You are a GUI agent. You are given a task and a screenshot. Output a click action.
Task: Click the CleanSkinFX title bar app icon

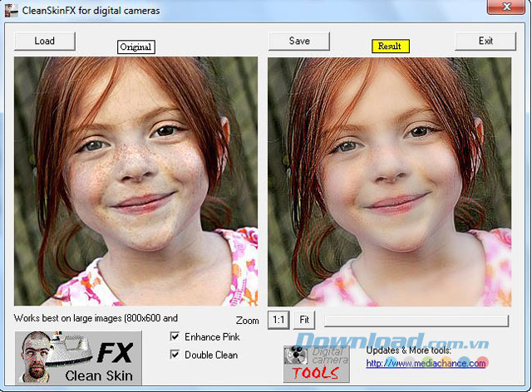click(10, 11)
